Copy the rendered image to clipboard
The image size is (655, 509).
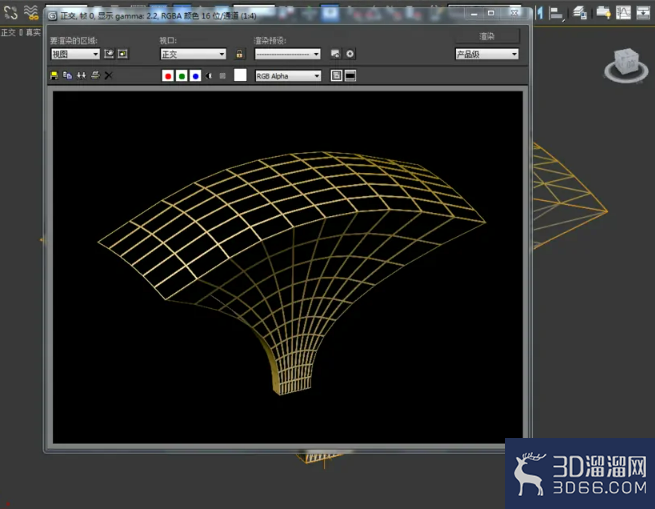(x=67, y=76)
